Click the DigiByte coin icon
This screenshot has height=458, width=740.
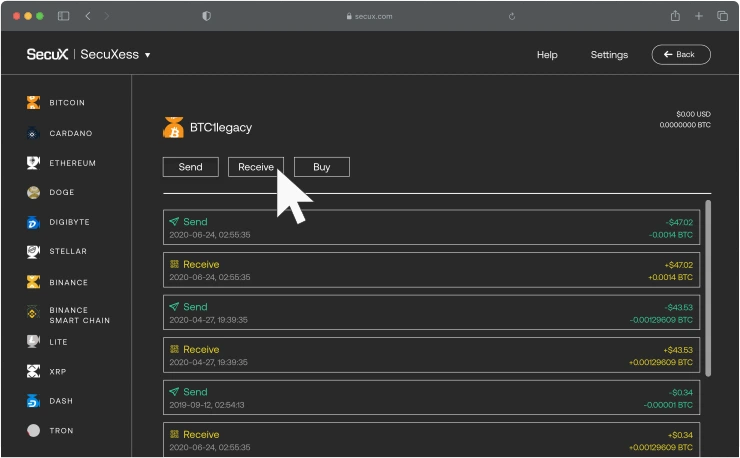33,222
